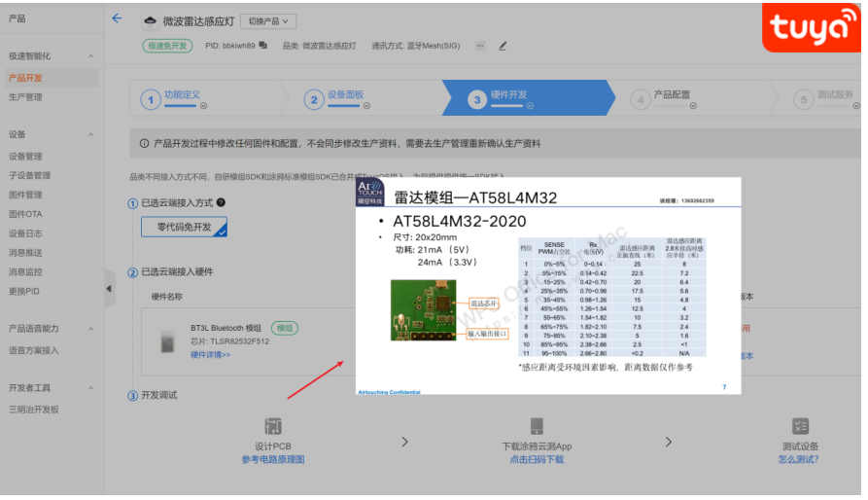Open 设备管理 in the sidebar
The image size is (868, 500).
25,157
